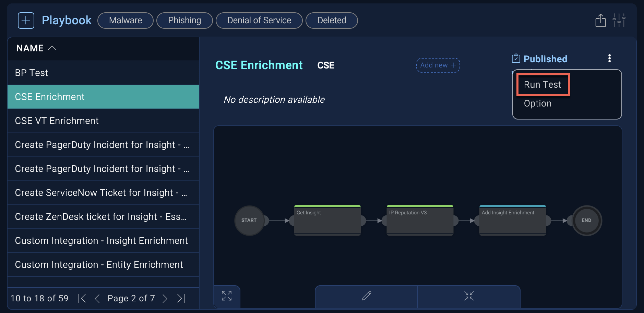The image size is (644, 313).
Task: Toggle the Malware filter tag
Action: click(x=126, y=21)
